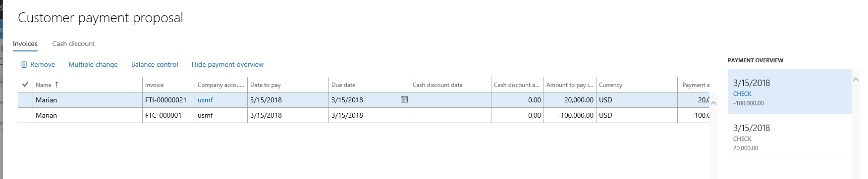Viewport: 868px width, 179px height.
Task: Switch to the Cash discount tab
Action: (74, 44)
